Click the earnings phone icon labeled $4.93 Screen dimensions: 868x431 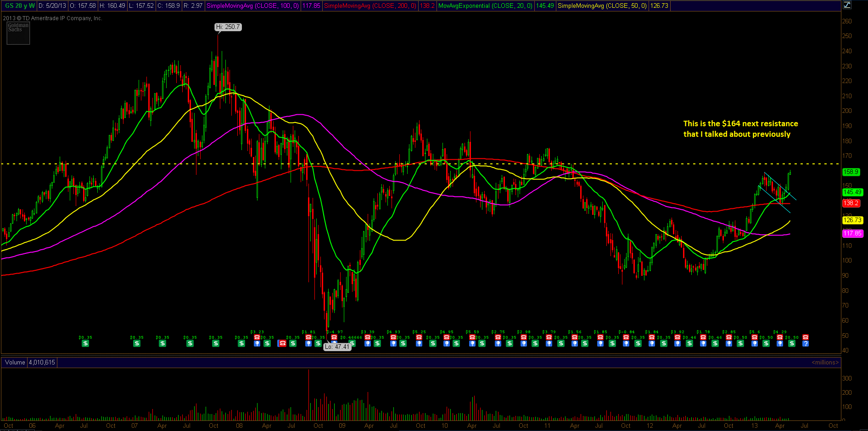coord(393,337)
